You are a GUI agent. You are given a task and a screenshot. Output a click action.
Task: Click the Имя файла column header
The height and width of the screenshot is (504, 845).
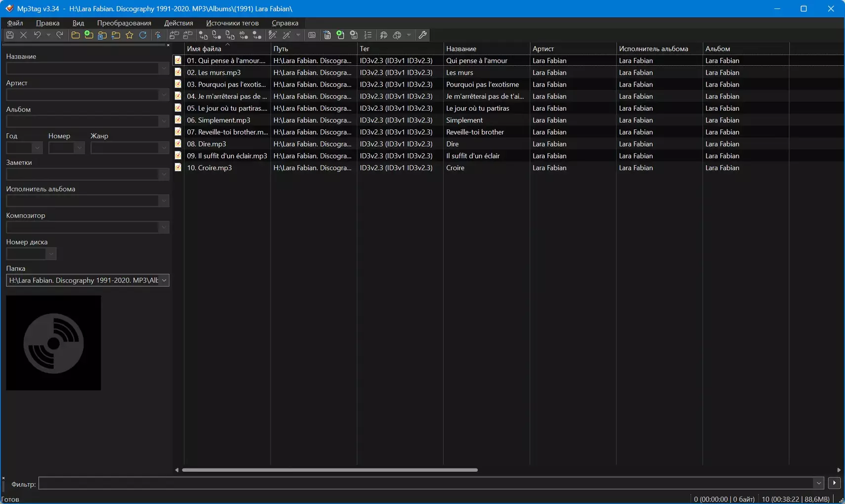click(x=204, y=48)
